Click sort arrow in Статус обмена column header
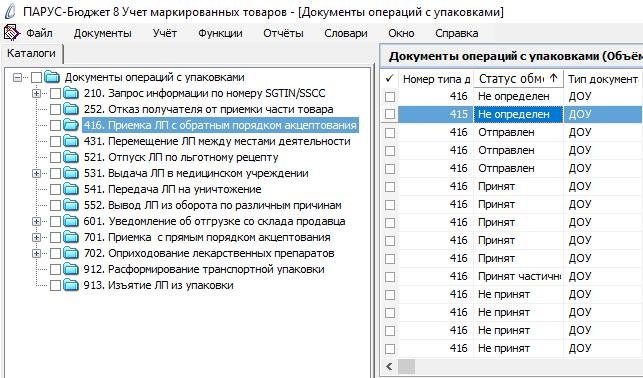Viewport: 643px width, 378px height. (x=553, y=78)
